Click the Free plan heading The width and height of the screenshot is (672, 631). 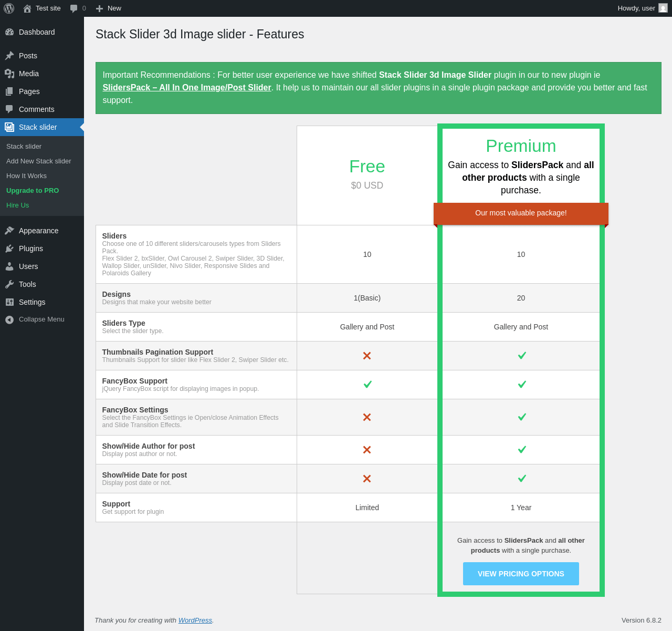pyautogui.click(x=367, y=167)
